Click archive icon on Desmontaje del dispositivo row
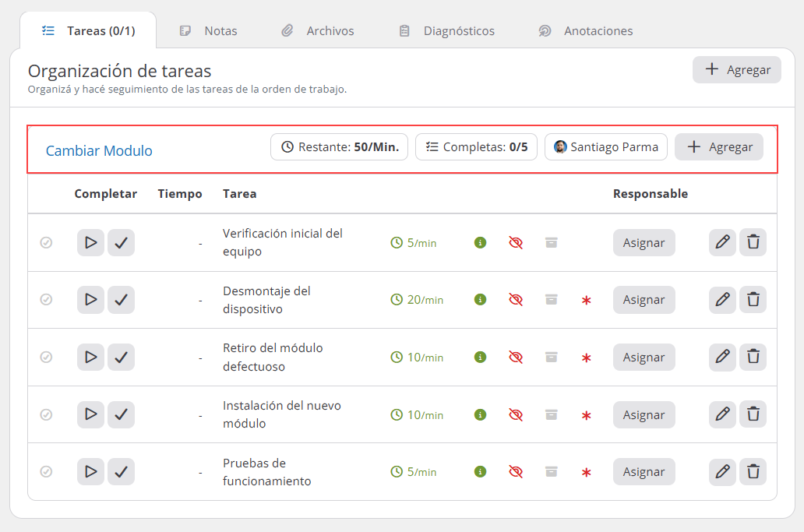804x532 pixels. pos(552,300)
